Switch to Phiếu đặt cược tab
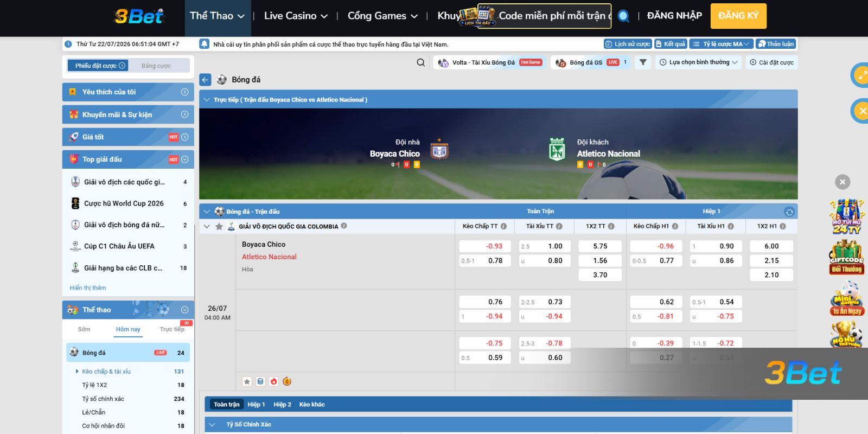Screen dimensions: 868x434 click(x=98, y=66)
